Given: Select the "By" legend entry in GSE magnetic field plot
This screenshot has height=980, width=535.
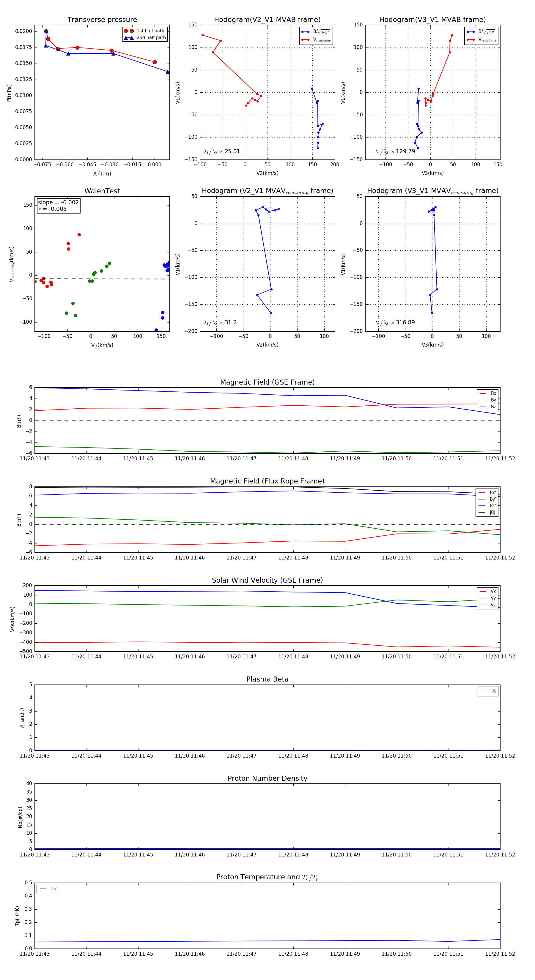Looking at the screenshot, I should coord(488,400).
